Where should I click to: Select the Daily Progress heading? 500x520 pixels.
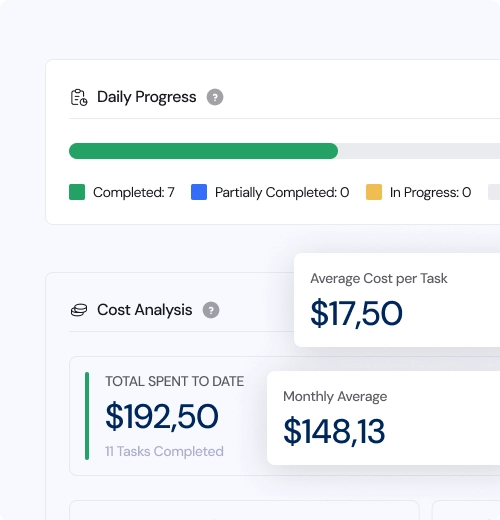point(147,97)
